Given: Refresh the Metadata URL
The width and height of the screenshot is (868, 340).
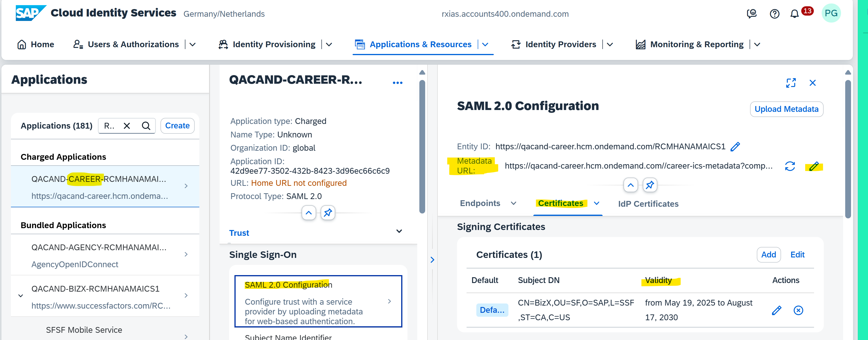Looking at the screenshot, I should coord(790,166).
